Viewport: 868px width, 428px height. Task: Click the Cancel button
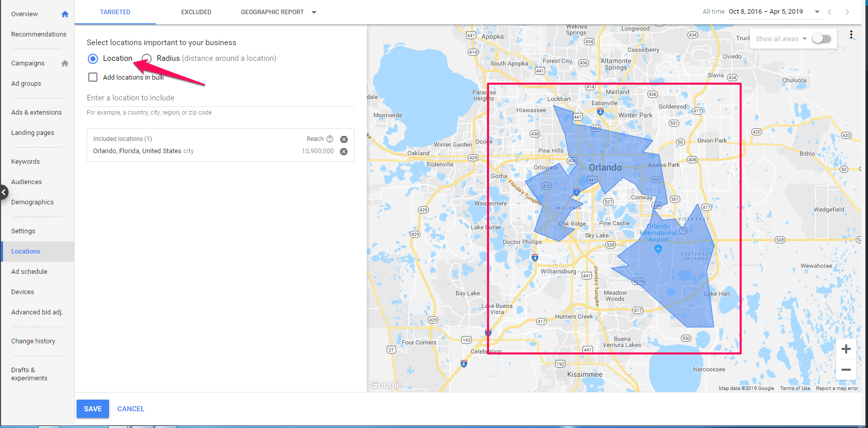click(131, 409)
